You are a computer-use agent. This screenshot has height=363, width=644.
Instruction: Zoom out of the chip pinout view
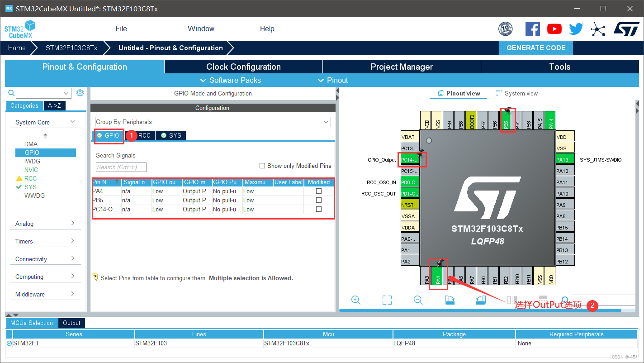[x=418, y=300]
